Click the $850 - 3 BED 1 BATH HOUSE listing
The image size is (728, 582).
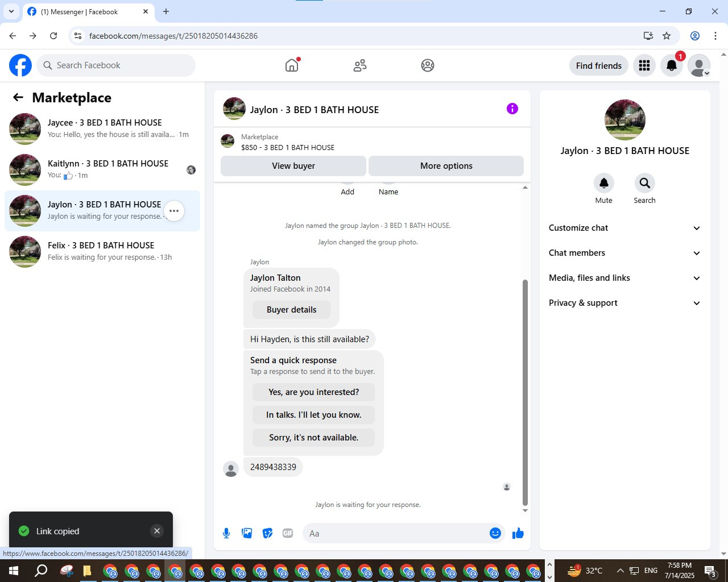pos(288,147)
